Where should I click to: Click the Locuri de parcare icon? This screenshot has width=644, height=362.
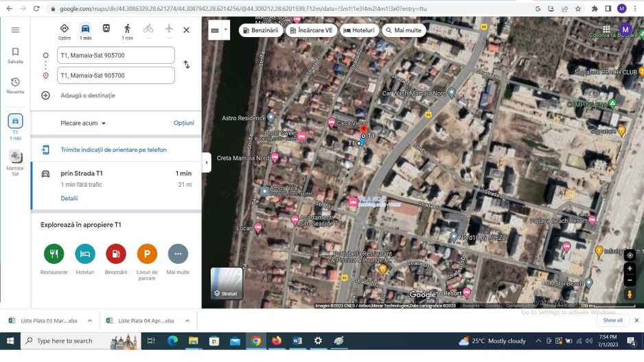click(x=147, y=254)
